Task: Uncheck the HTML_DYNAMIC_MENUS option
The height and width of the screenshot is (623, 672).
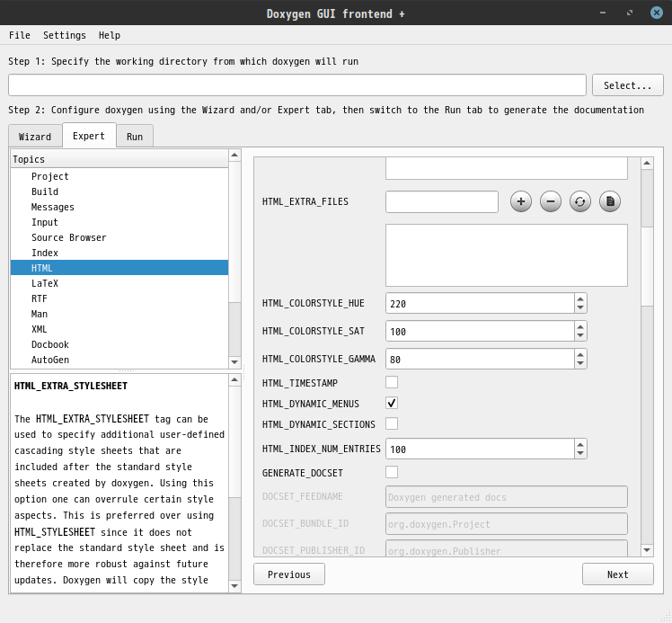Action: 392,403
